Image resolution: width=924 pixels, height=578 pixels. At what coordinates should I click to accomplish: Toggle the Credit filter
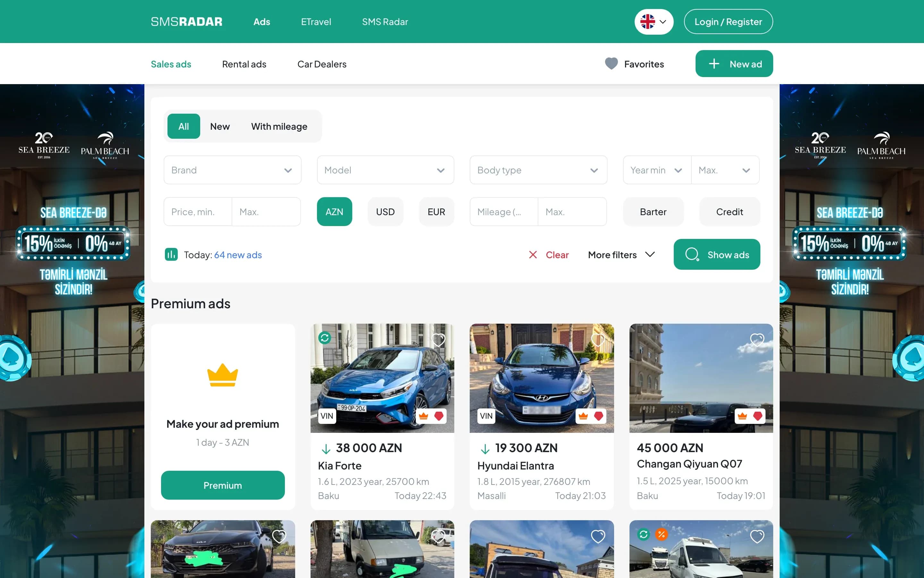tap(730, 212)
